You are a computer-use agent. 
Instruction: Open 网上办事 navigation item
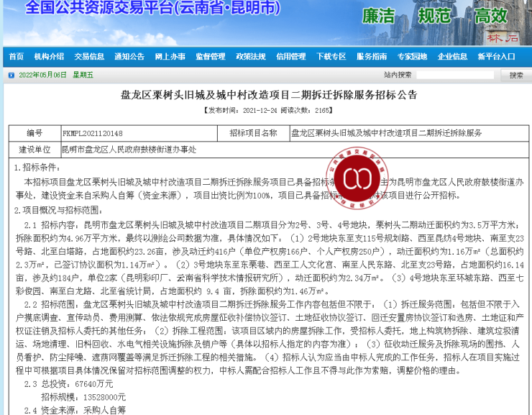[x=170, y=57]
